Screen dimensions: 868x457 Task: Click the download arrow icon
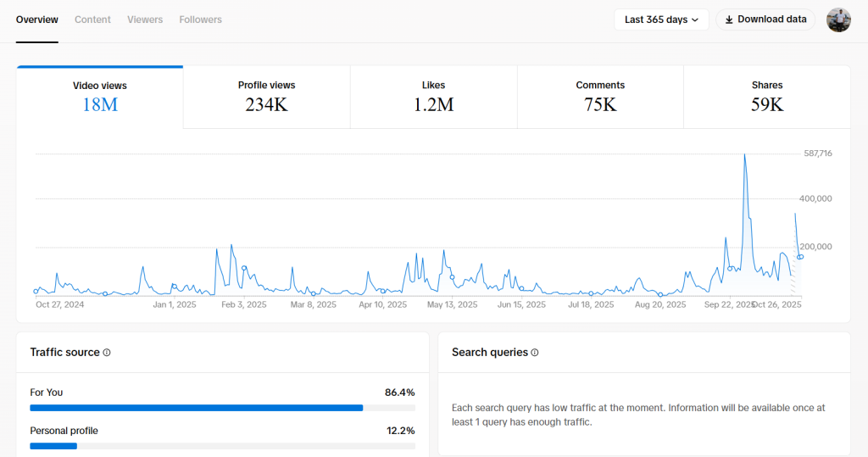point(729,20)
